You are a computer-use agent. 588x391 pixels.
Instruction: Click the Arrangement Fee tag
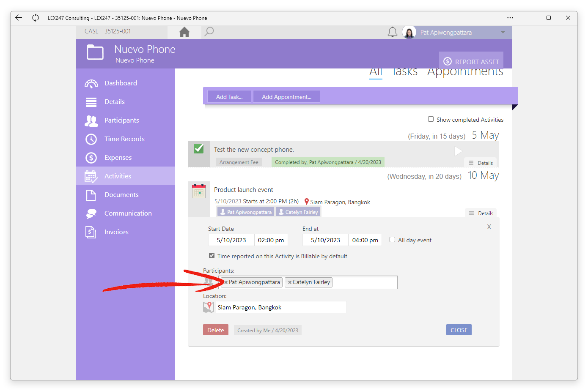coord(239,162)
